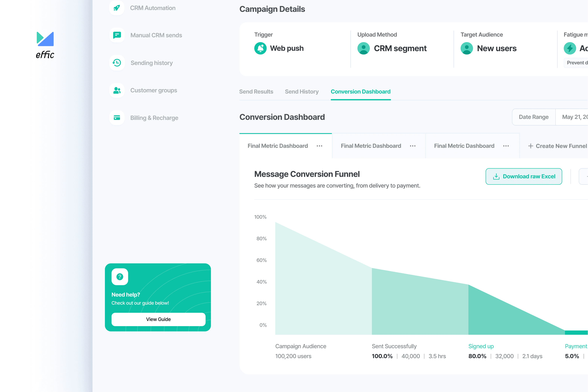Open options menu of second Final Metric Dashboard
Screen dimensions: 588x392
click(x=413, y=146)
